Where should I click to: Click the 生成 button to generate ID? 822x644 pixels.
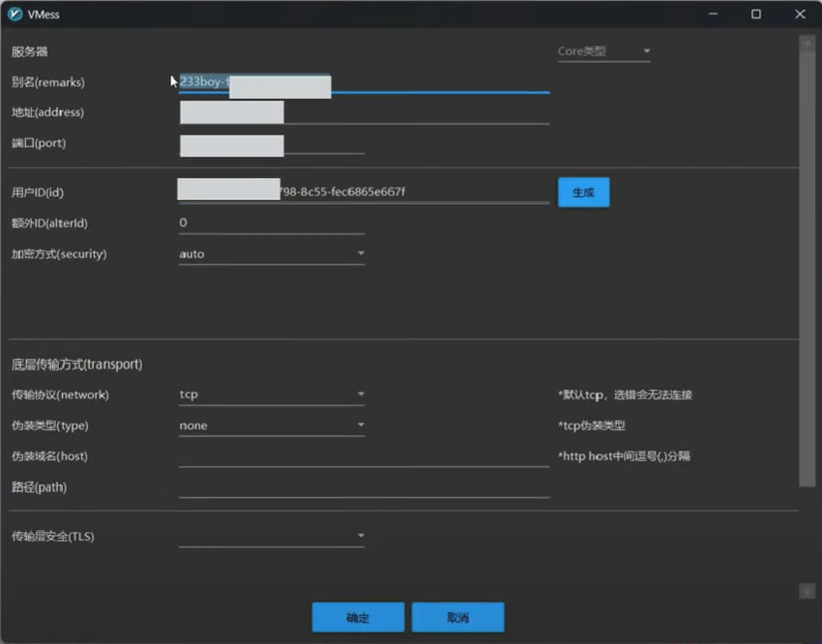pyautogui.click(x=583, y=192)
